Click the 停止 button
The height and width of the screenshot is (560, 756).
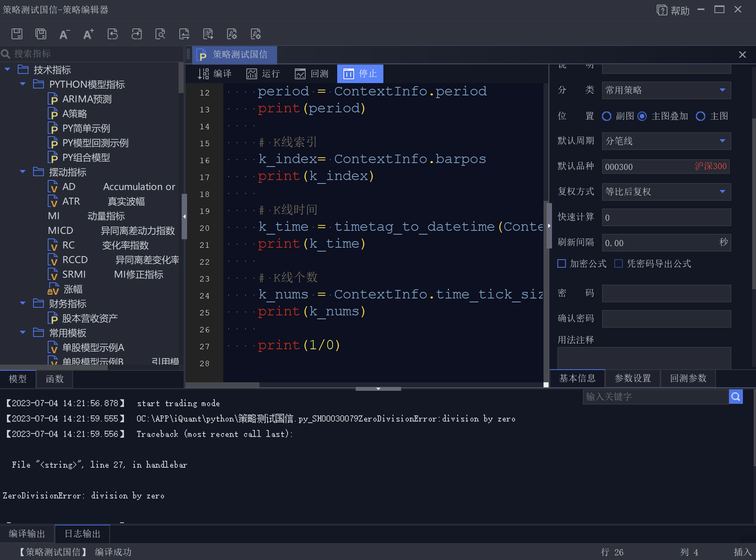(x=360, y=73)
